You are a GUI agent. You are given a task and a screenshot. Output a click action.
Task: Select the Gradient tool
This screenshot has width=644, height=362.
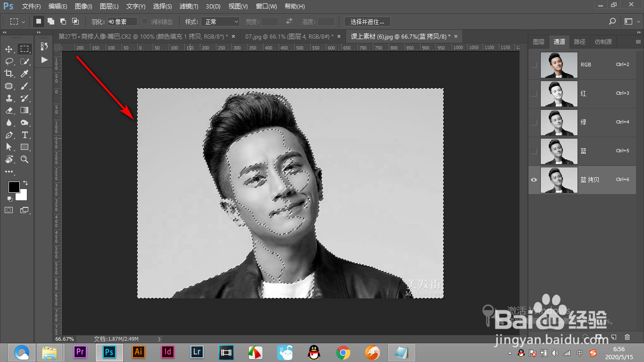25,110
